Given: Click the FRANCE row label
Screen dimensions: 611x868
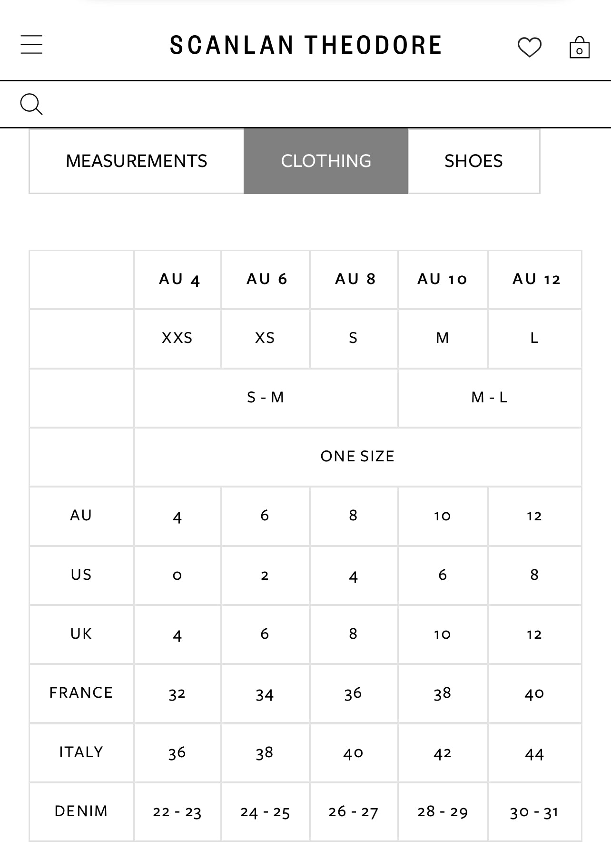Looking at the screenshot, I should click(x=81, y=693).
